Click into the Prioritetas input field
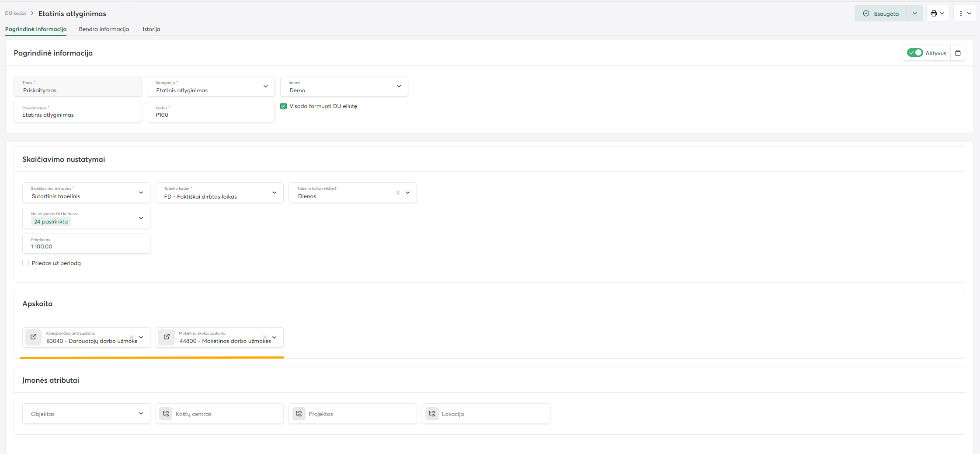Viewport: 980px width, 454px height. tap(86, 247)
